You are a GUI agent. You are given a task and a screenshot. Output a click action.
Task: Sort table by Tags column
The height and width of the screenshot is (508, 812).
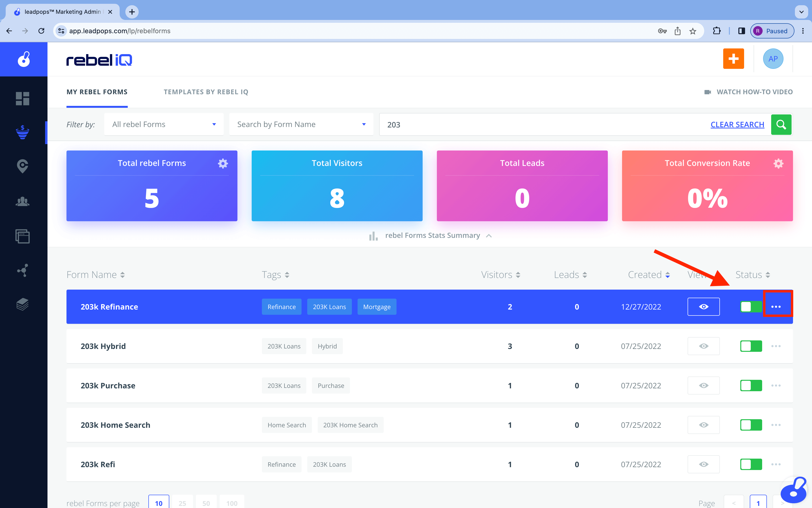click(x=275, y=275)
